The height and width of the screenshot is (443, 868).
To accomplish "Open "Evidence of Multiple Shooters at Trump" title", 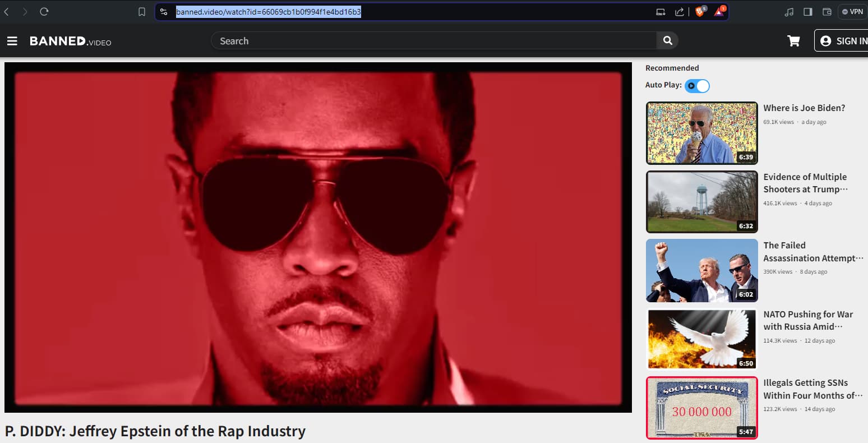I will [x=806, y=183].
